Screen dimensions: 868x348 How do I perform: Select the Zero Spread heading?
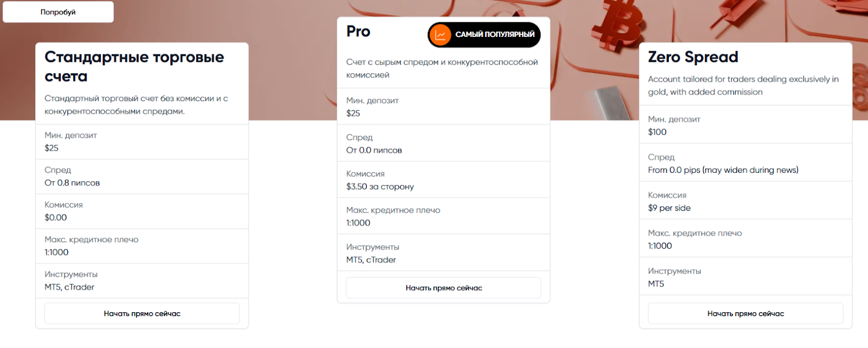pyautogui.click(x=693, y=57)
